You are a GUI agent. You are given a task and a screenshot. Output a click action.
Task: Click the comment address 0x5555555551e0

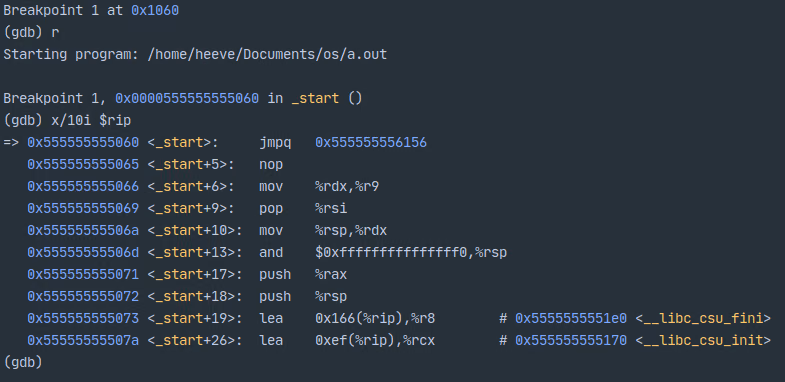(x=571, y=319)
